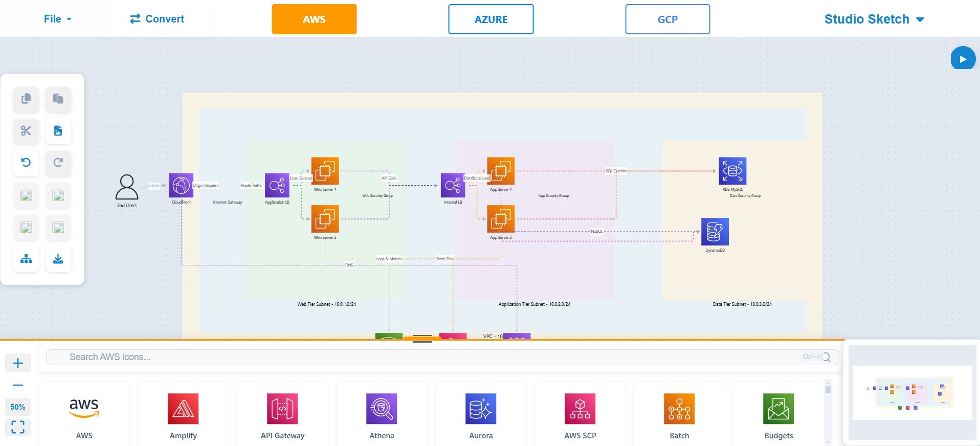Click the blue play button

pyautogui.click(x=963, y=59)
